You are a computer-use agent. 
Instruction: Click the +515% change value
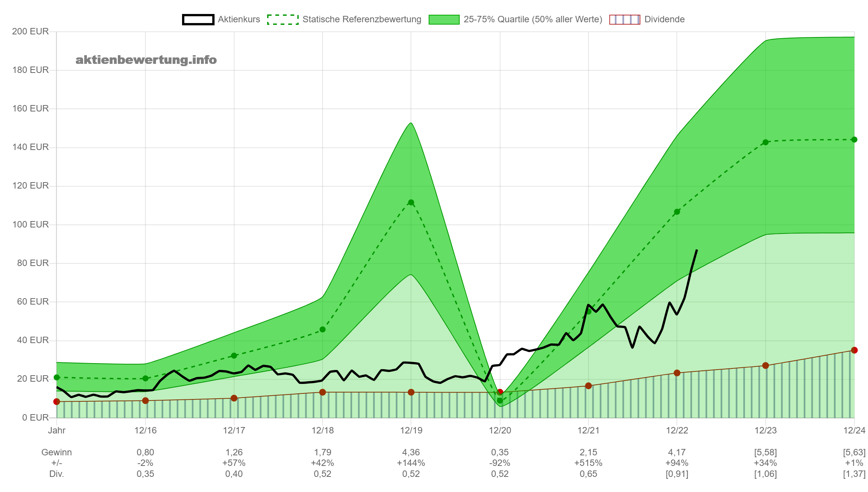pos(588,463)
